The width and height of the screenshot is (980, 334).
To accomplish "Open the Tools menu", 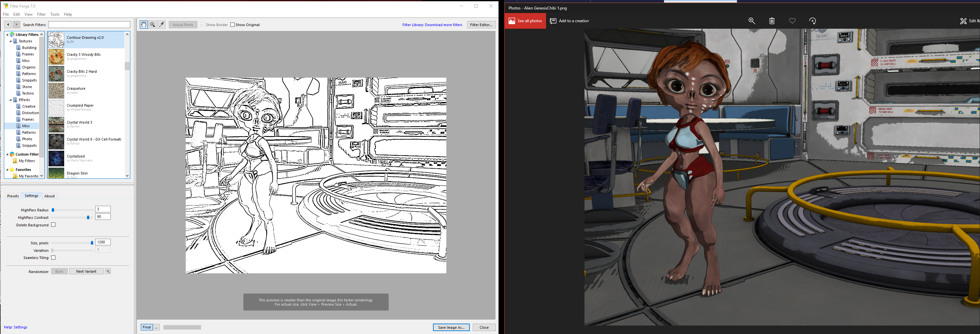I will click(55, 14).
